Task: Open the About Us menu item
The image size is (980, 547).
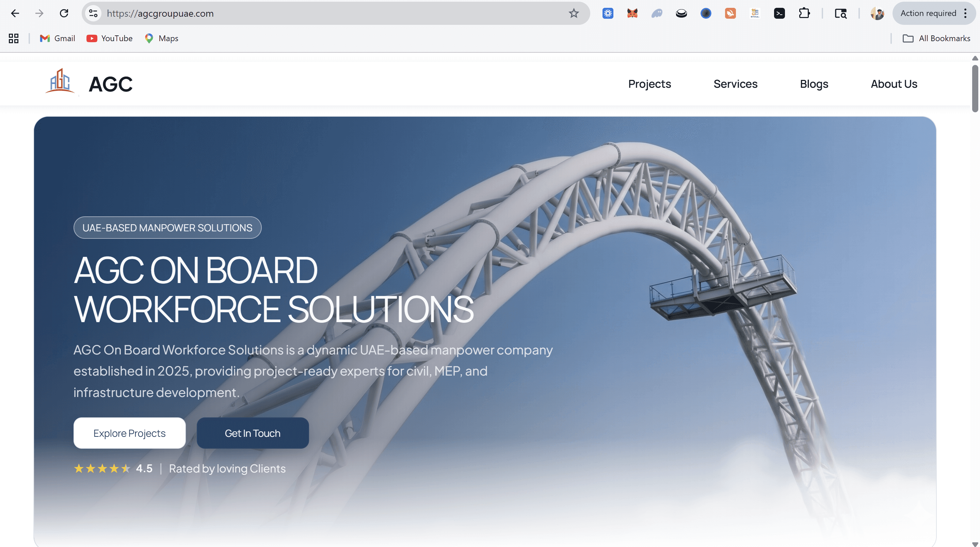Action: pos(894,84)
